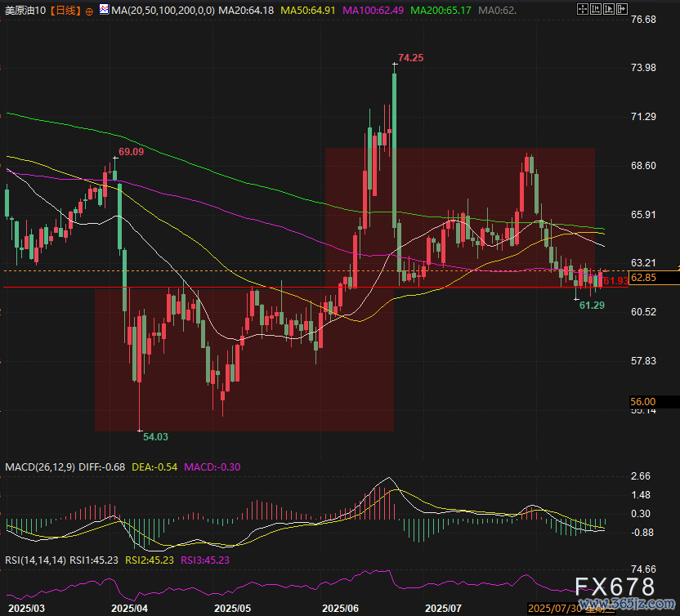Open the 日线 period selector
Viewport: 680px width, 616px height.
point(64,11)
